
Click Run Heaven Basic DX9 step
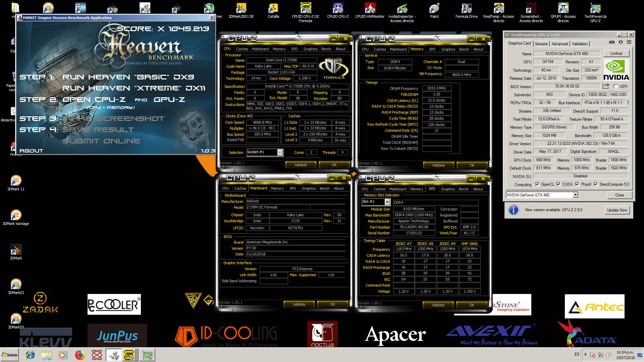click(128, 77)
